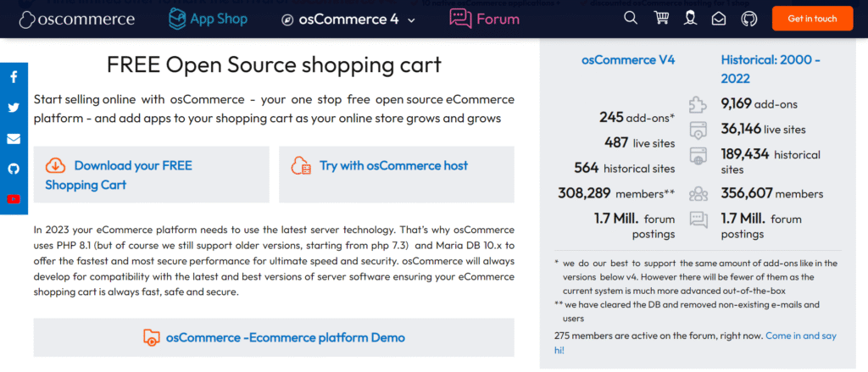Click the open envelope icon in header
Image resolution: width=868 pixels, height=372 pixels.
coord(719,18)
